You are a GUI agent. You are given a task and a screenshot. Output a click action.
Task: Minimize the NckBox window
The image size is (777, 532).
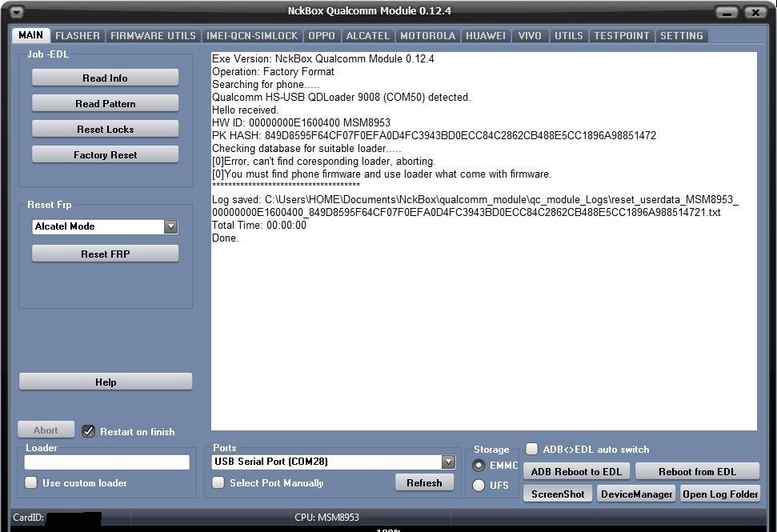(727, 12)
